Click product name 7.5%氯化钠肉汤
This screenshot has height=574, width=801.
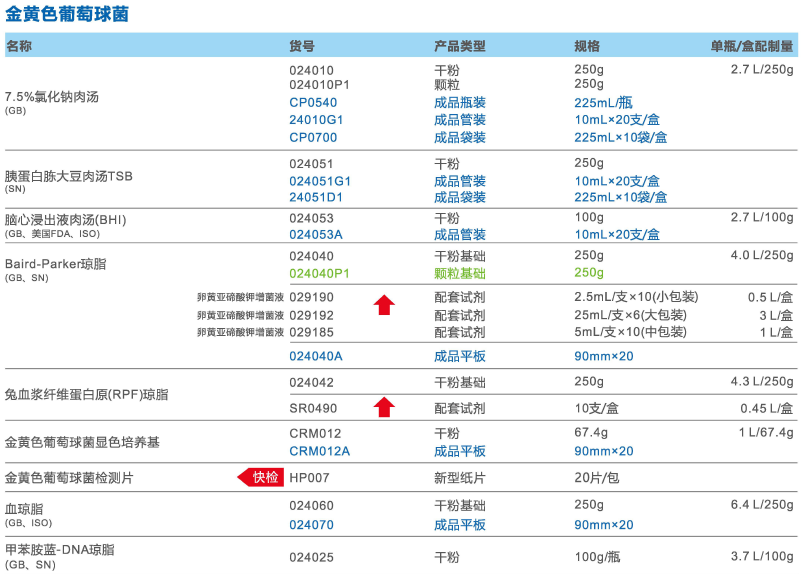[52, 97]
